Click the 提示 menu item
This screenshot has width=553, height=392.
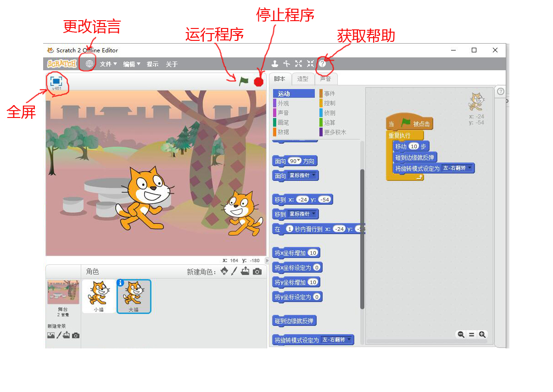pyautogui.click(x=152, y=64)
